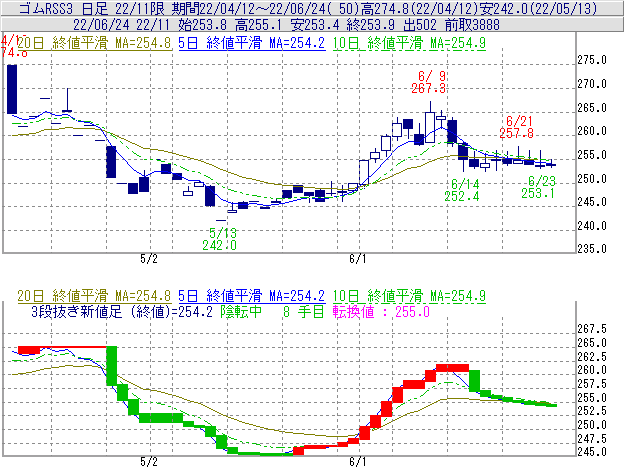Click the 6/1 date label under the lower chart

[358, 462]
